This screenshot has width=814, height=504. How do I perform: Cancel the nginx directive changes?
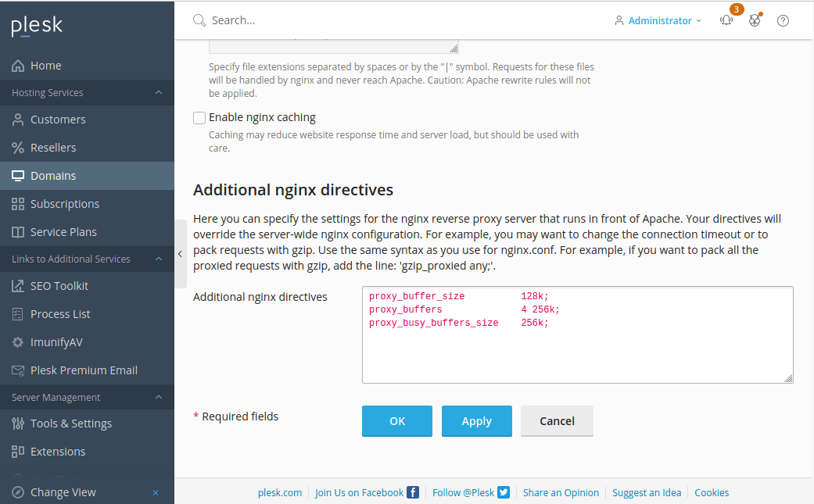[557, 420]
